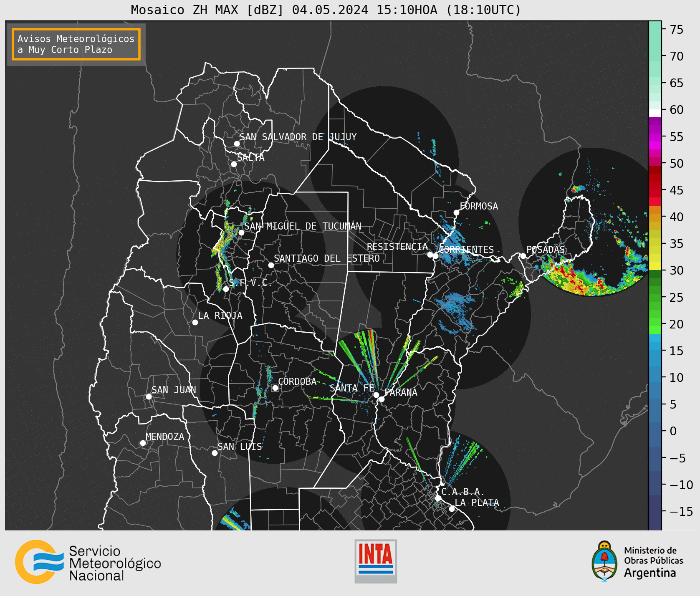
Task: Select the S.F.V.C. city marker
Action: tap(226, 289)
